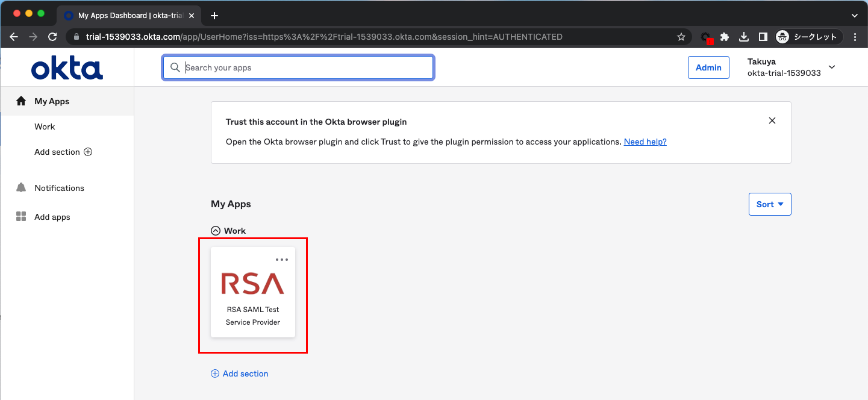Viewport: 868px width, 400px height.
Task: Open the Sort dropdown
Action: pos(769,204)
